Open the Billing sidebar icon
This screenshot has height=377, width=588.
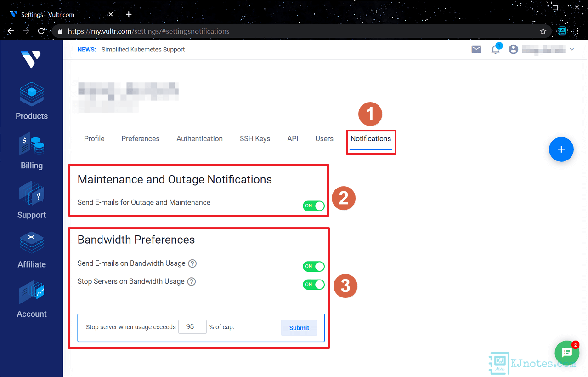click(x=32, y=144)
